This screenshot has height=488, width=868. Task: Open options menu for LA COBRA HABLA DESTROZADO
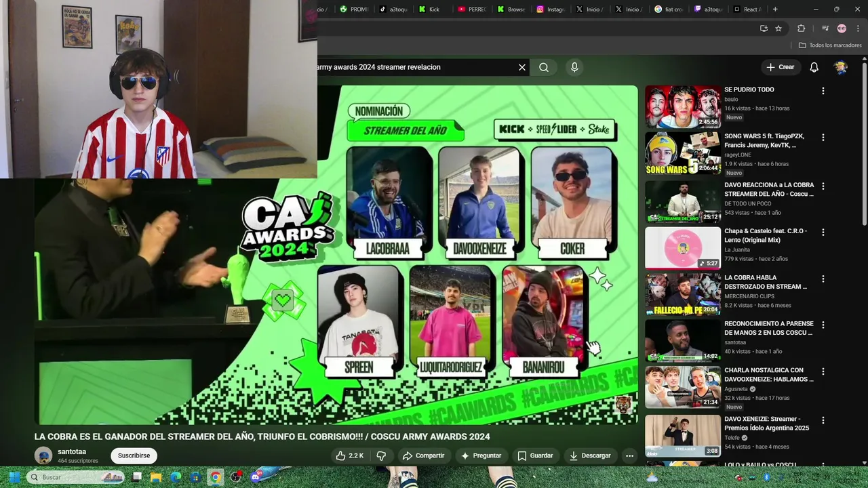(823, 279)
